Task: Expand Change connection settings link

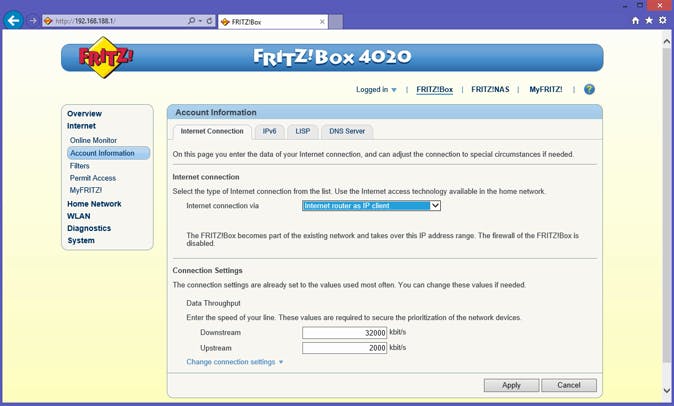Action: tap(235, 362)
